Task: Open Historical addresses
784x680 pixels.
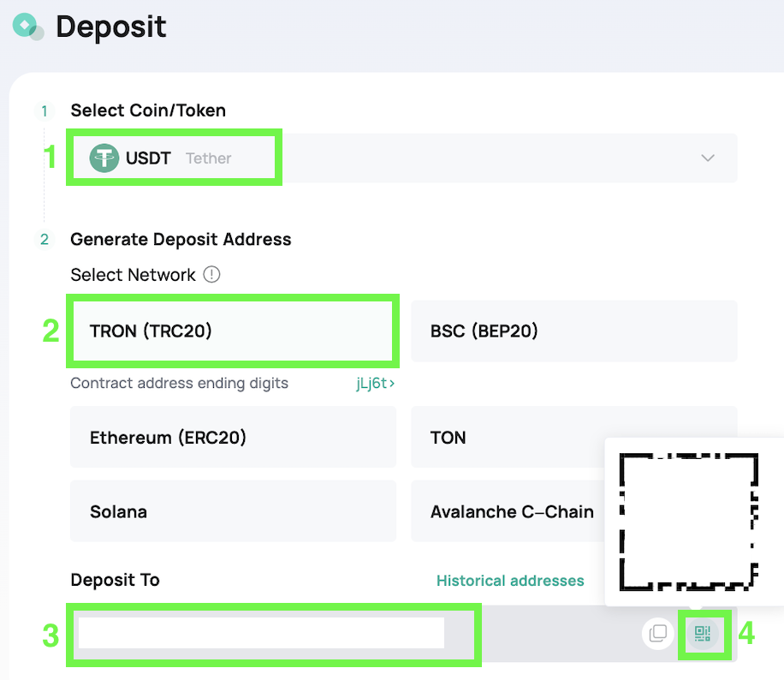Action: [x=510, y=581]
